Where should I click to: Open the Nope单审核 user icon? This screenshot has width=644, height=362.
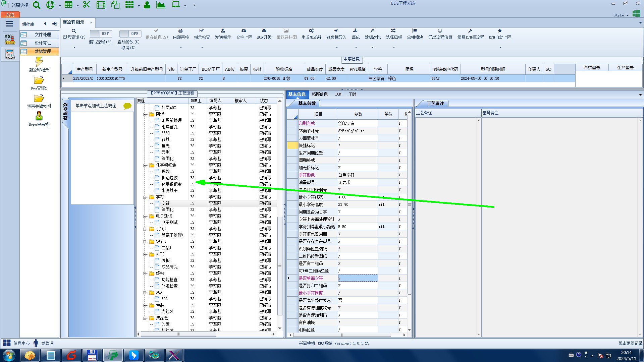point(39,116)
